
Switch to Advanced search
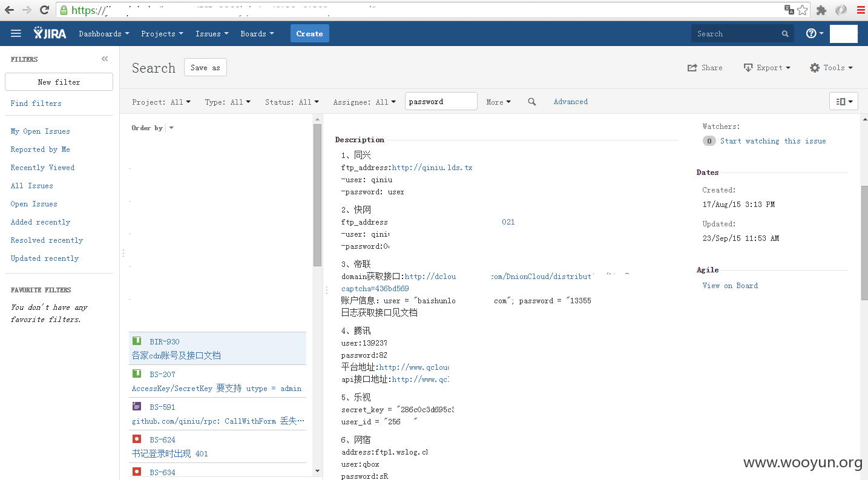coord(571,102)
